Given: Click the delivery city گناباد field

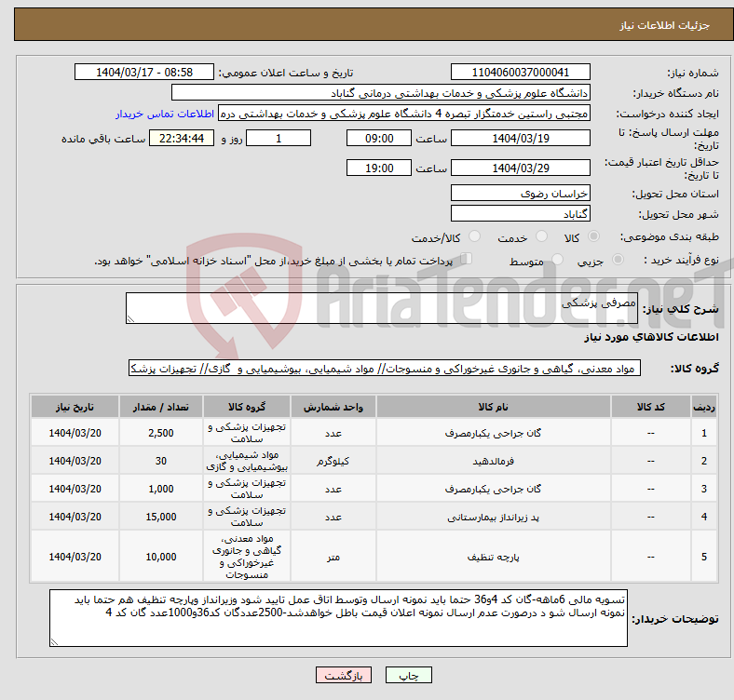Looking at the screenshot, I should 520,213.
